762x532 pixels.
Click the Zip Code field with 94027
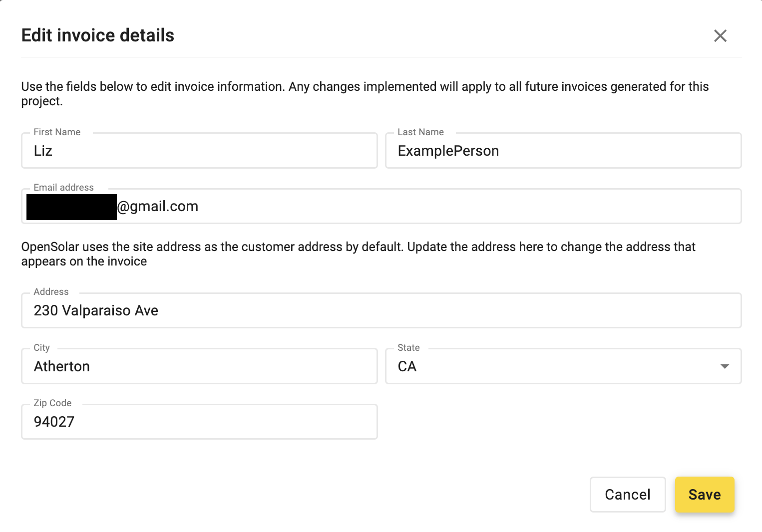pyautogui.click(x=199, y=422)
